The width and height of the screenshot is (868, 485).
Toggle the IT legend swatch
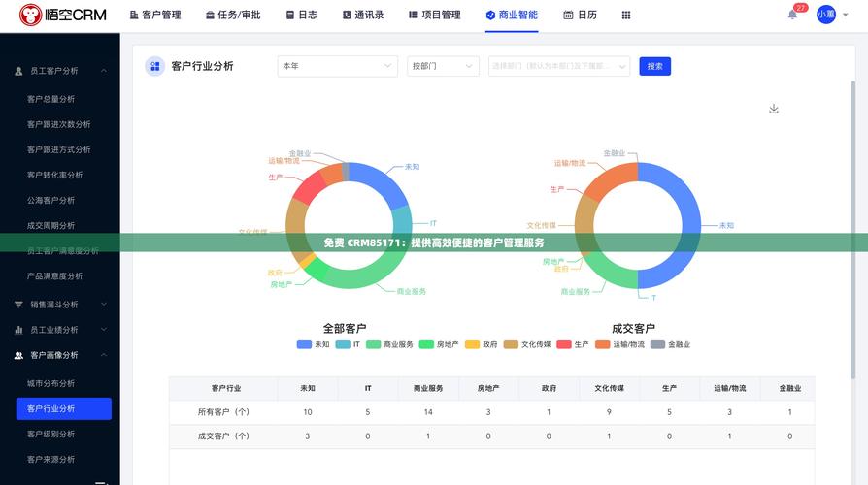pyautogui.click(x=343, y=344)
